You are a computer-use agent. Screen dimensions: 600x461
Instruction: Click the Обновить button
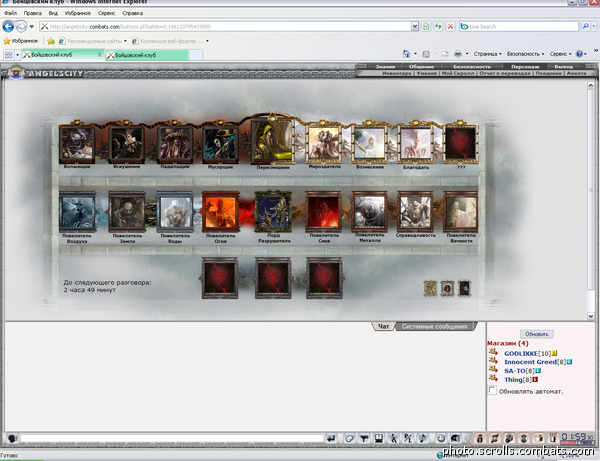[x=536, y=334]
